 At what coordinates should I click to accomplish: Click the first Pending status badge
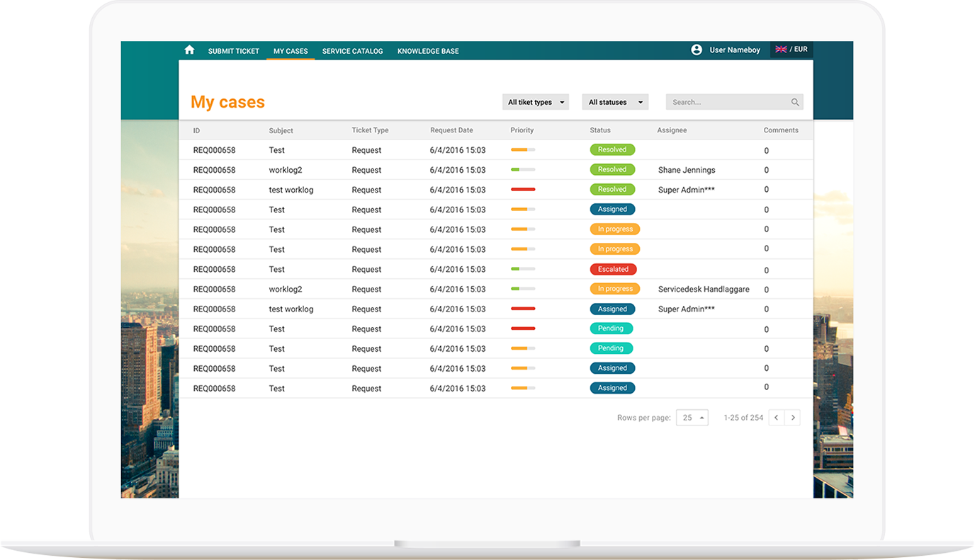pyautogui.click(x=611, y=328)
